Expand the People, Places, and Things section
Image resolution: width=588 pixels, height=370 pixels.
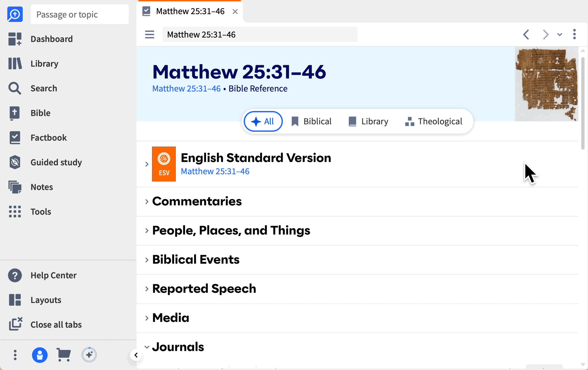pos(147,231)
